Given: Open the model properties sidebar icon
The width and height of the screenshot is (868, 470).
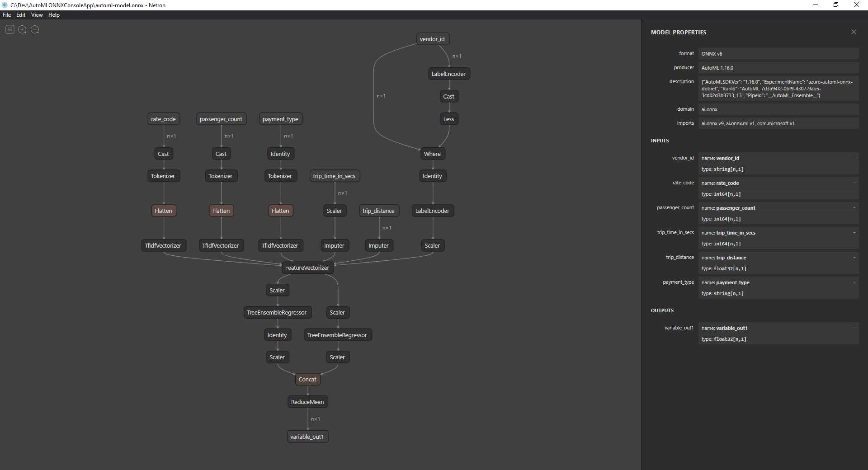Looking at the screenshot, I should click(x=10, y=29).
